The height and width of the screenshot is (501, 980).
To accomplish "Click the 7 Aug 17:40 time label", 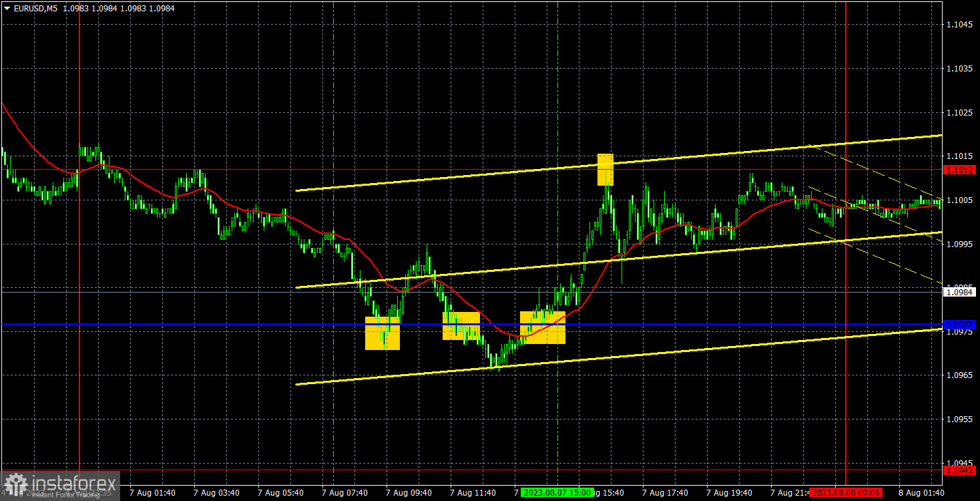I will pyautogui.click(x=666, y=493).
